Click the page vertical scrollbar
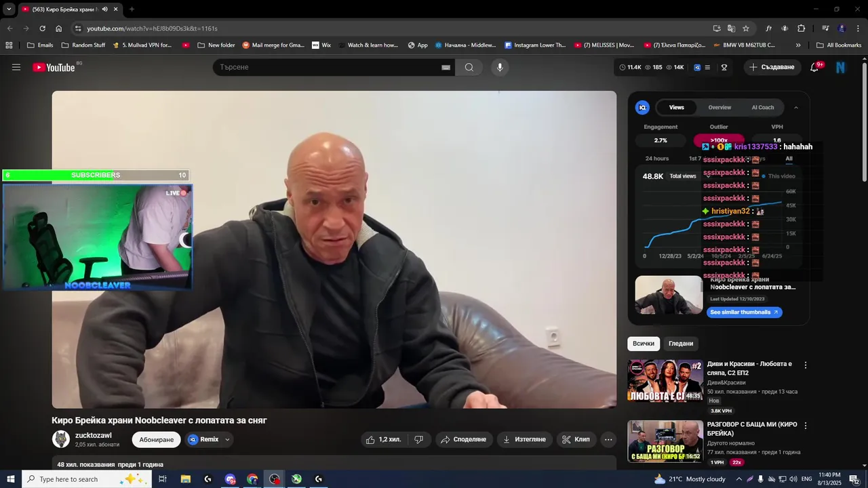This screenshot has height=488, width=868. [x=865, y=122]
